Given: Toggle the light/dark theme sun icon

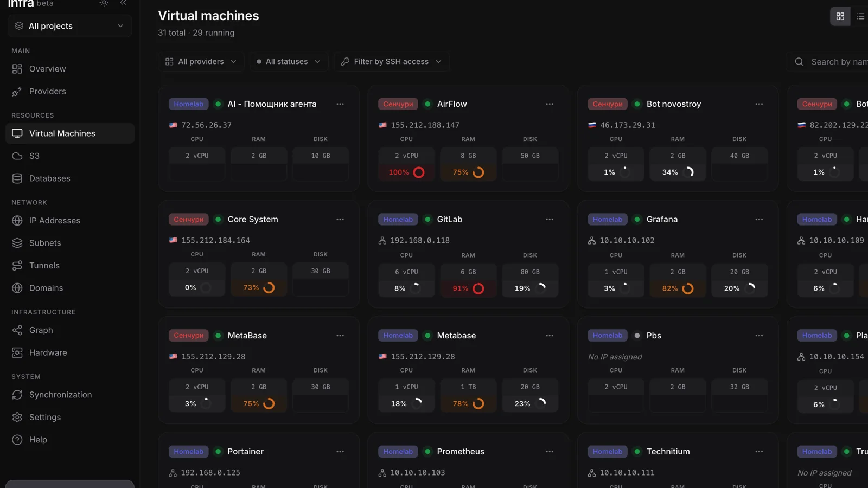Looking at the screenshot, I should (x=104, y=3).
